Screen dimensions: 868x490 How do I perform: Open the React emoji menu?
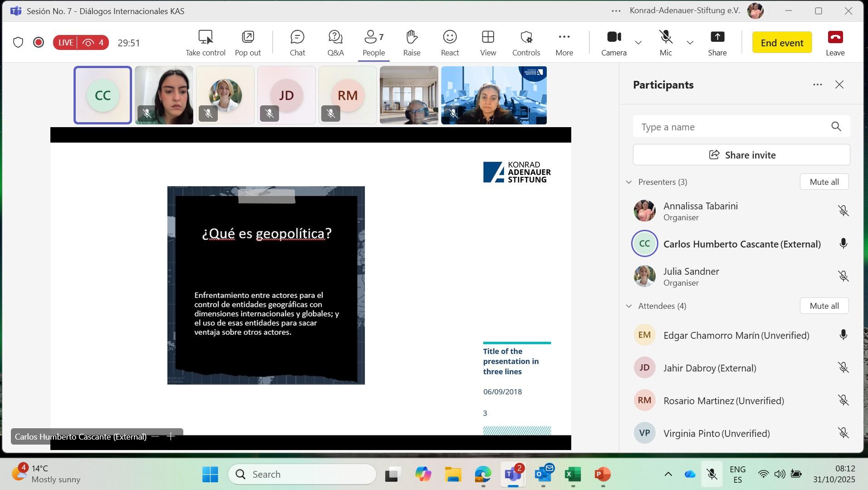point(450,43)
